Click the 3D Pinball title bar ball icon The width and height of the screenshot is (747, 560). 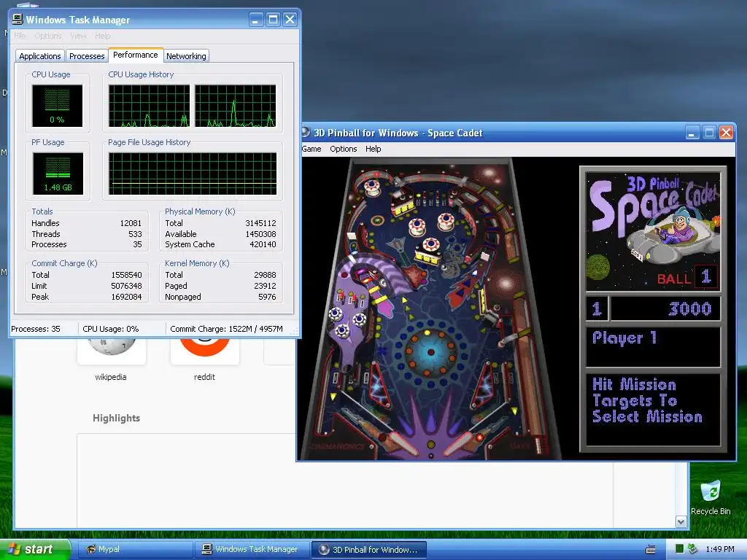tap(306, 132)
